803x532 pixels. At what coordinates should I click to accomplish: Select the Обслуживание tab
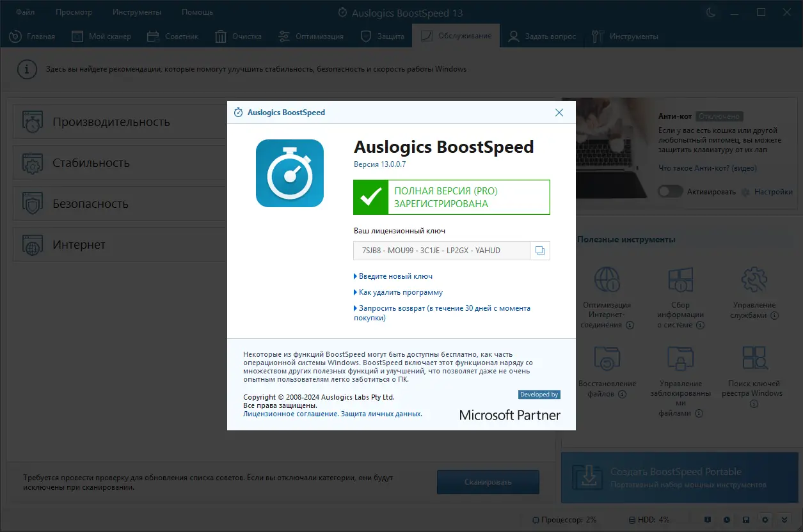456,36
